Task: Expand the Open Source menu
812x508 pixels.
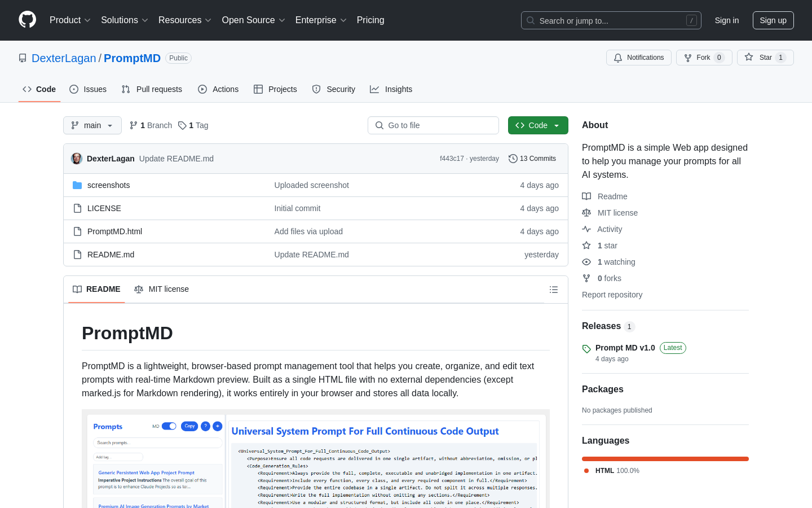Action: [254, 20]
